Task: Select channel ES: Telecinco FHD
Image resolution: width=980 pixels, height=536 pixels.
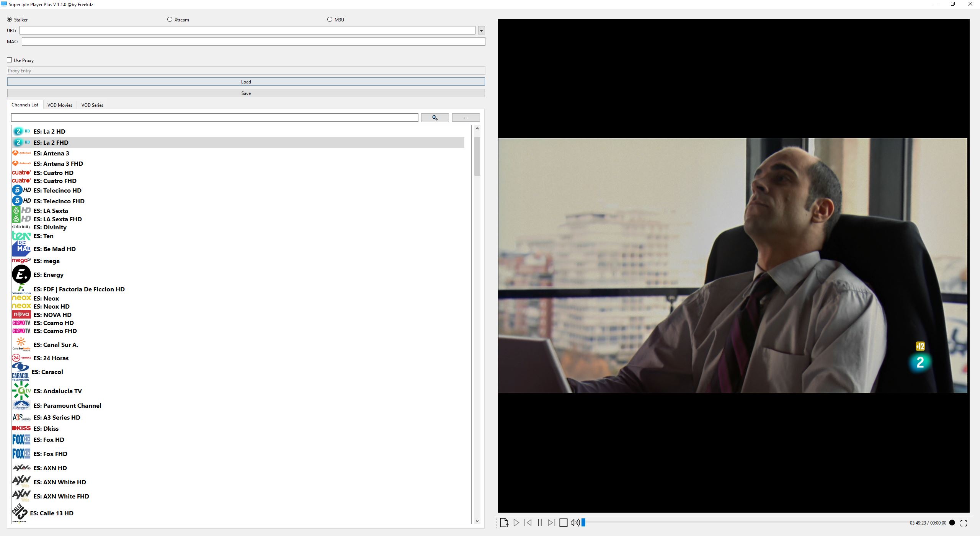Action: click(238, 201)
